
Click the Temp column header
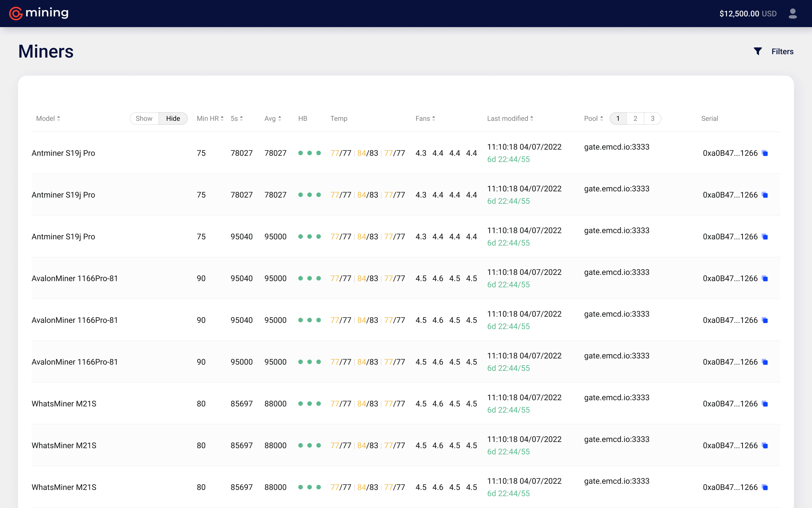(339, 119)
